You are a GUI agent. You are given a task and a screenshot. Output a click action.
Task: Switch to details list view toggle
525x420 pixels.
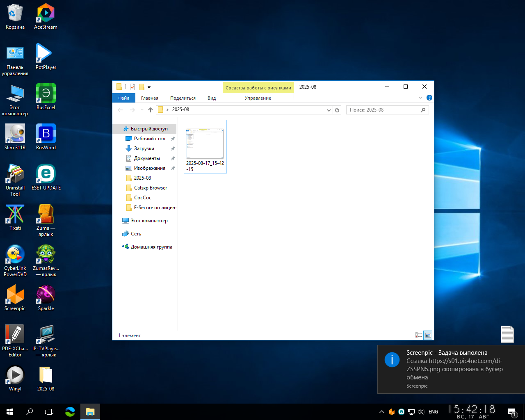419,335
